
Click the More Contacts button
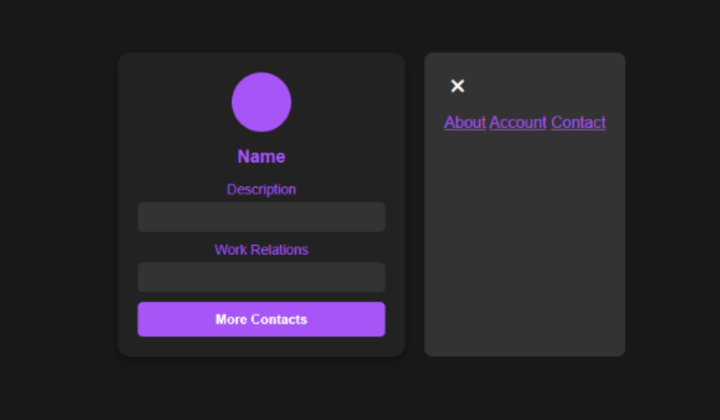pyautogui.click(x=261, y=319)
